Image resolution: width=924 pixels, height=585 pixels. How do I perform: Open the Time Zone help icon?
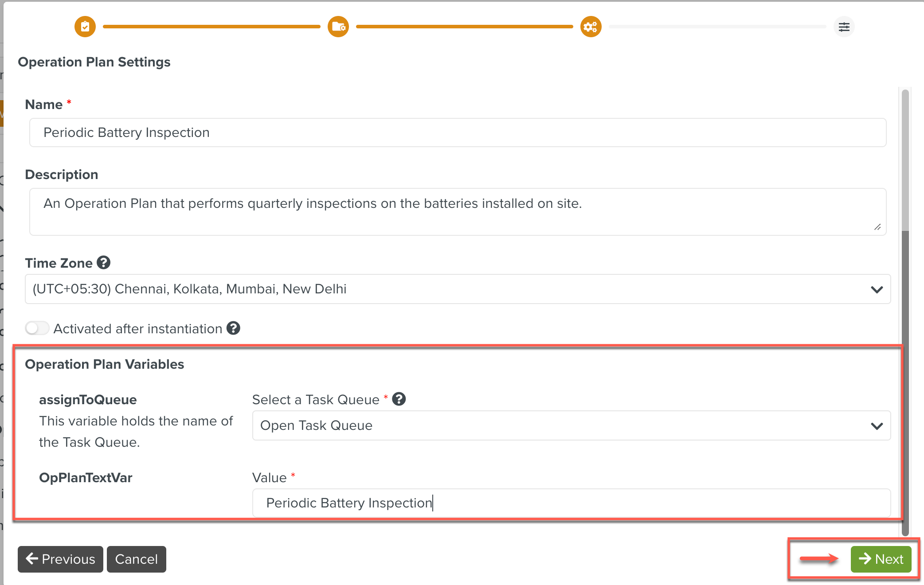[104, 263]
